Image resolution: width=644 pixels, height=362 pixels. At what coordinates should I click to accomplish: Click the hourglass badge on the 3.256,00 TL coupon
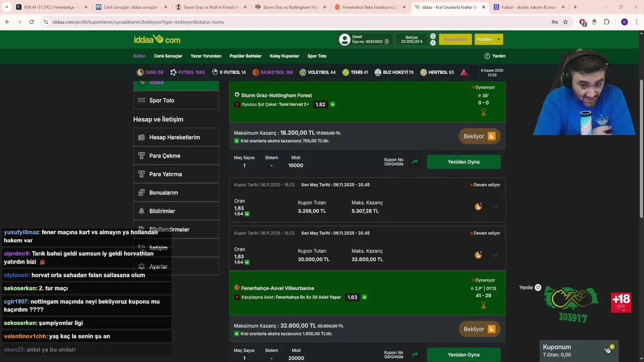pos(478,206)
